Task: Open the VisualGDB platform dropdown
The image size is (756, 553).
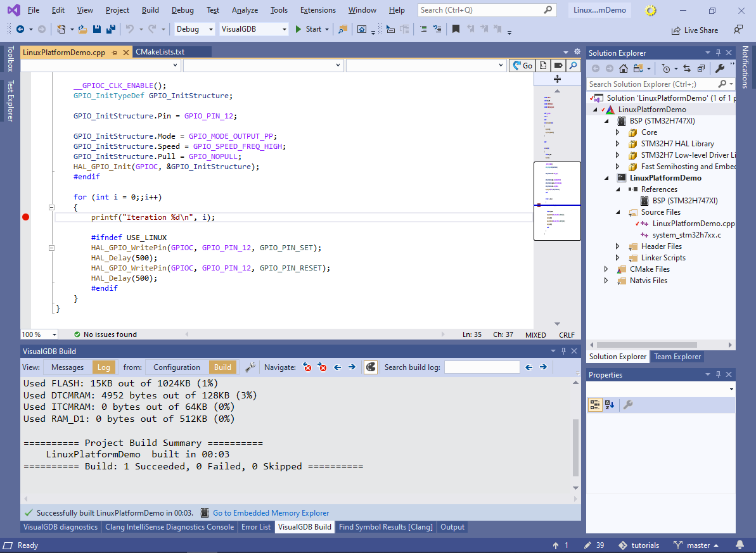Action: tap(253, 29)
